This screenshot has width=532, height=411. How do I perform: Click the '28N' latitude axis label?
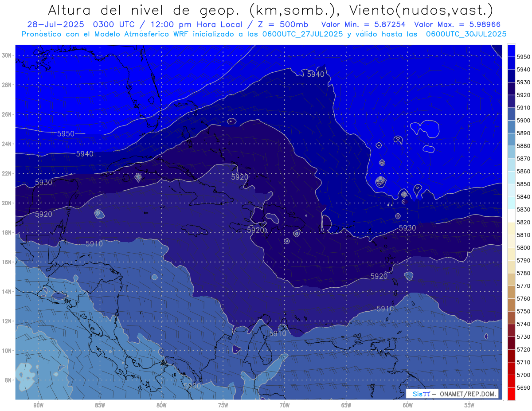pyautogui.click(x=7, y=85)
